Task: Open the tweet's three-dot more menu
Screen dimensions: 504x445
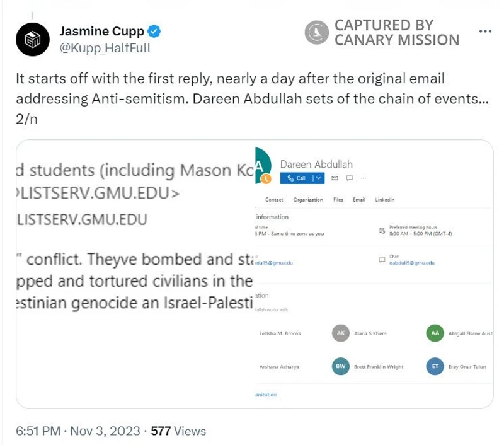Action: (484, 32)
